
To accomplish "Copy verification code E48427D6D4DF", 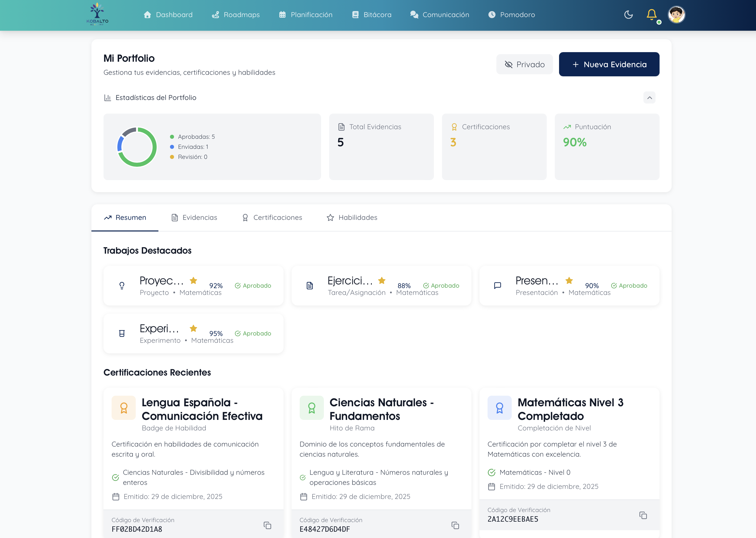I will point(455,525).
